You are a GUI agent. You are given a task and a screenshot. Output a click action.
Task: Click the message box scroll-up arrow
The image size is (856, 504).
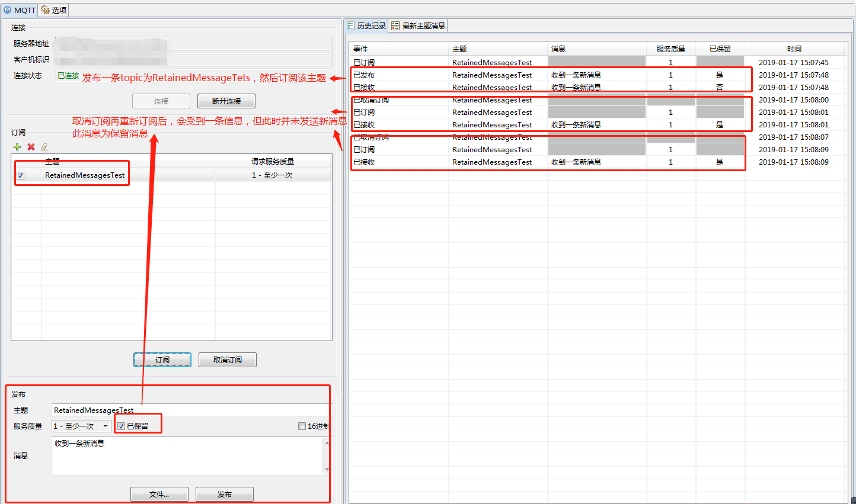coord(327,442)
